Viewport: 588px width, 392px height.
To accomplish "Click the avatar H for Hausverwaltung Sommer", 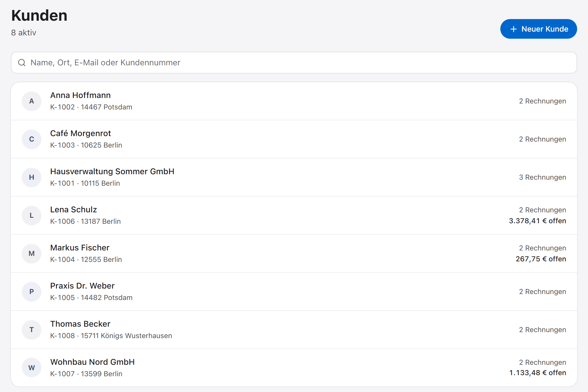I will [32, 177].
